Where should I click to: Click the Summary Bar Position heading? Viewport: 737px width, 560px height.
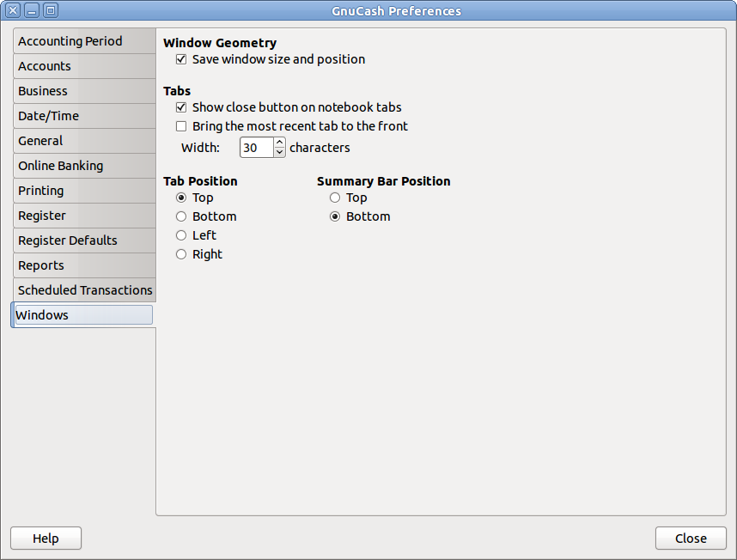tap(384, 181)
